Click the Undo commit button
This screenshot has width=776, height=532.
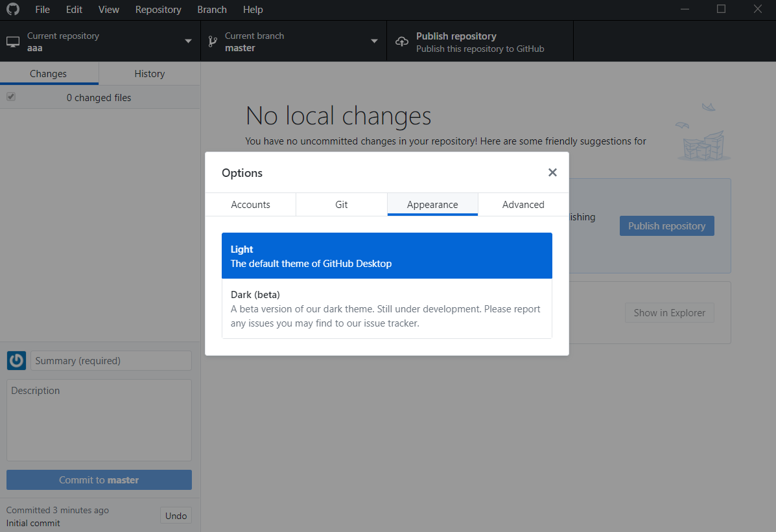(x=176, y=516)
